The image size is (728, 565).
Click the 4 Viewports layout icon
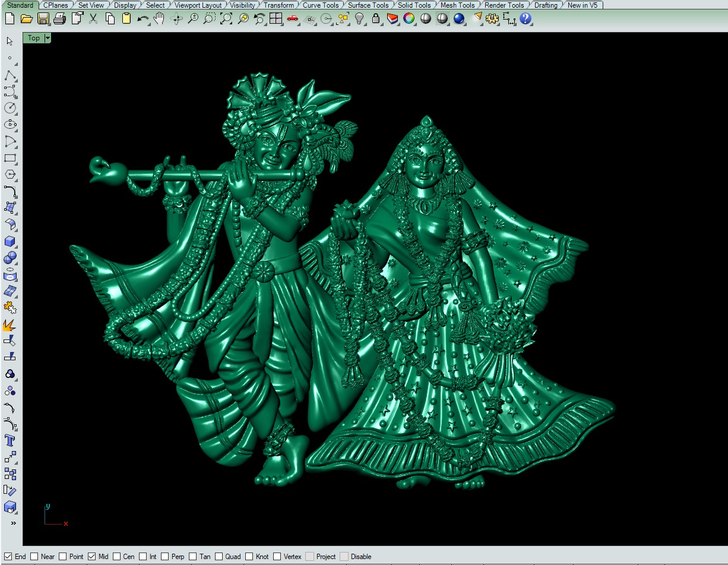(276, 18)
